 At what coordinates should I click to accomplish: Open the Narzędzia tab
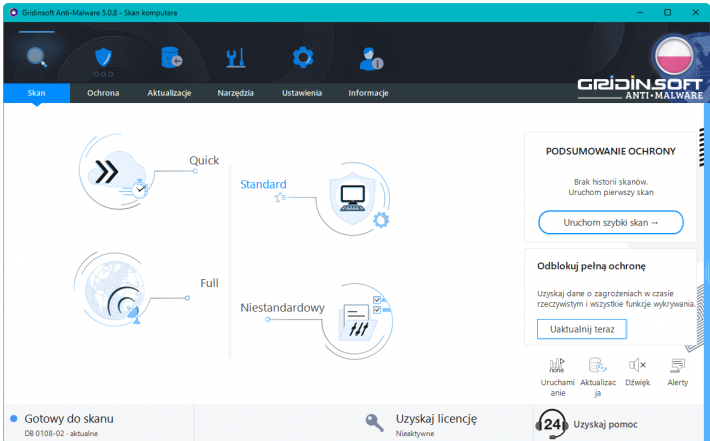tap(235, 93)
